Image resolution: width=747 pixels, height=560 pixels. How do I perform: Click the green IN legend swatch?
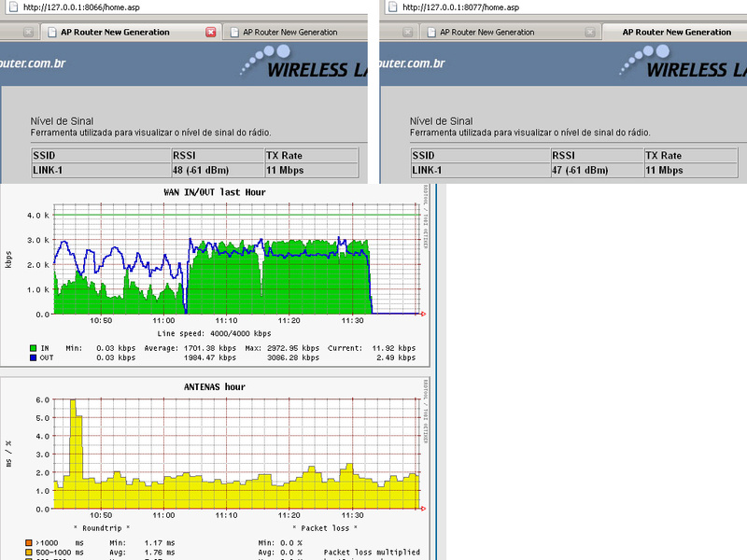tap(34, 347)
